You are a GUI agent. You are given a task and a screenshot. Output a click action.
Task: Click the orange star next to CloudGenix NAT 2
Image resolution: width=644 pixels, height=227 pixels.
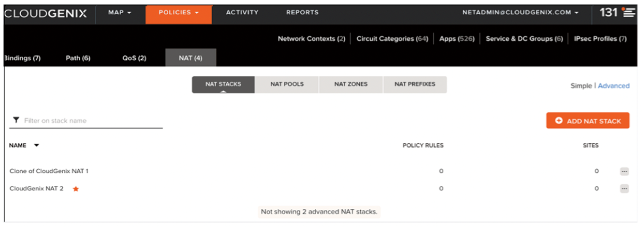(76, 189)
